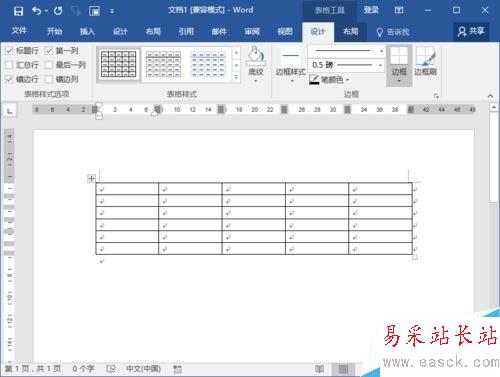Toggle the 第一列 checkbox
This screenshot has width=500, height=377.
(49, 51)
